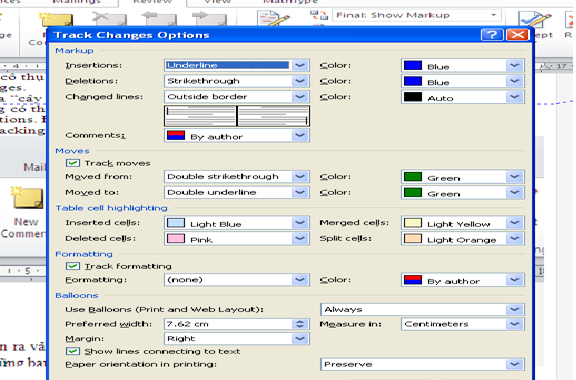Close the Track Changes Options dialog
Viewport: 576px width, 380px height.
tap(517, 35)
